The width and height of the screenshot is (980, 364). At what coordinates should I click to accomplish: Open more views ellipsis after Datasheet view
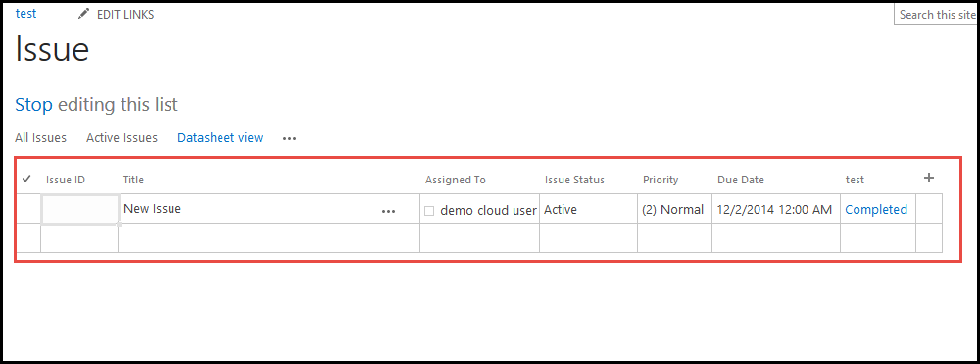click(x=289, y=139)
